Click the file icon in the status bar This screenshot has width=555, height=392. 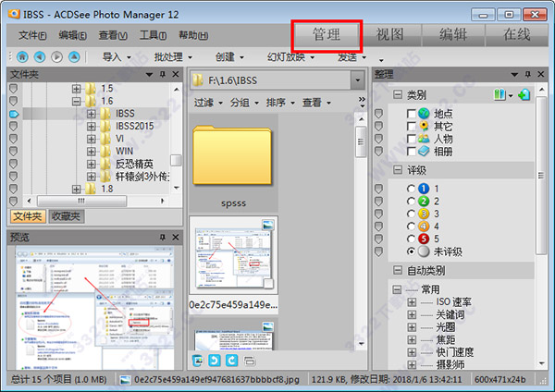pyautogui.click(x=125, y=380)
